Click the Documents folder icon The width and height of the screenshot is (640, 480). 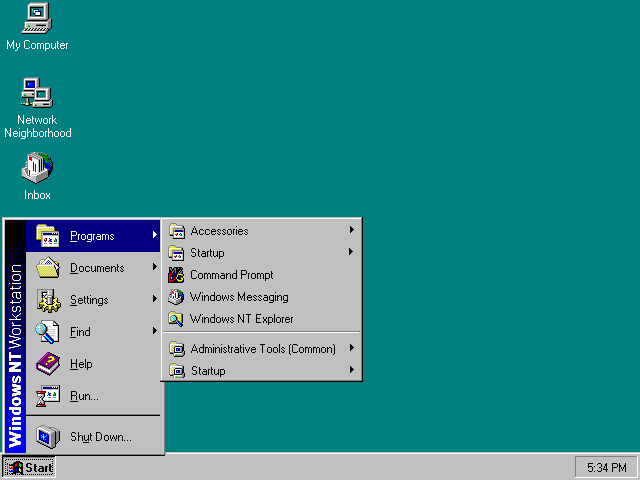coord(48,268)
